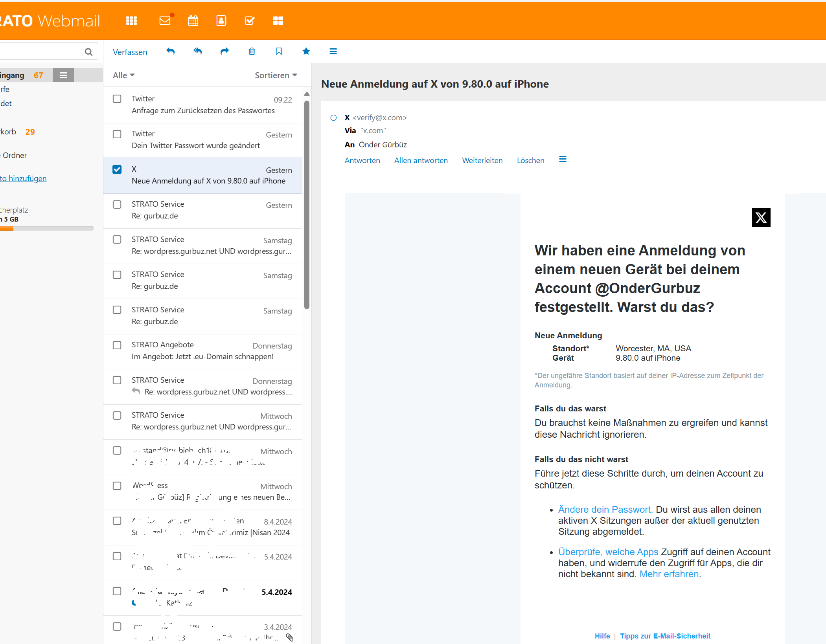
Task: Open the 'Mehr erfahren' link
Action: tap(669, 574)
